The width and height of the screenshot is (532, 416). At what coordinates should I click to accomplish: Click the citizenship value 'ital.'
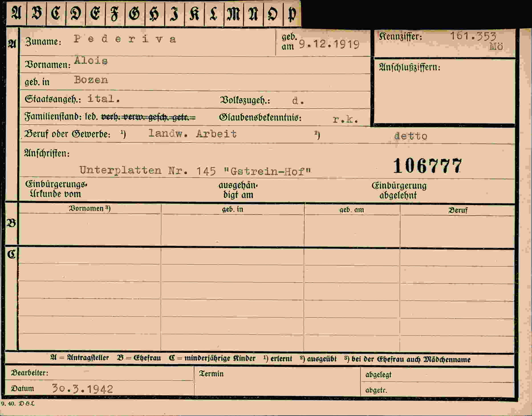(x=104, y=99)
